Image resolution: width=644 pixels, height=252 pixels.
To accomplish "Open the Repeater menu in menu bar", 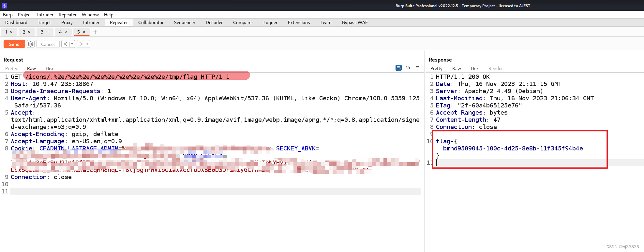I will pyautogui.click(x=67, y=15).
